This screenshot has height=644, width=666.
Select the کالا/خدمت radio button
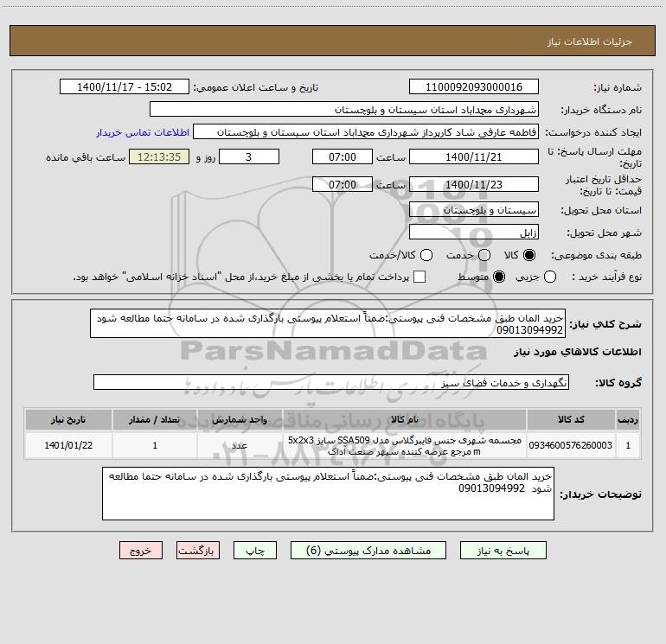[426, 255]
